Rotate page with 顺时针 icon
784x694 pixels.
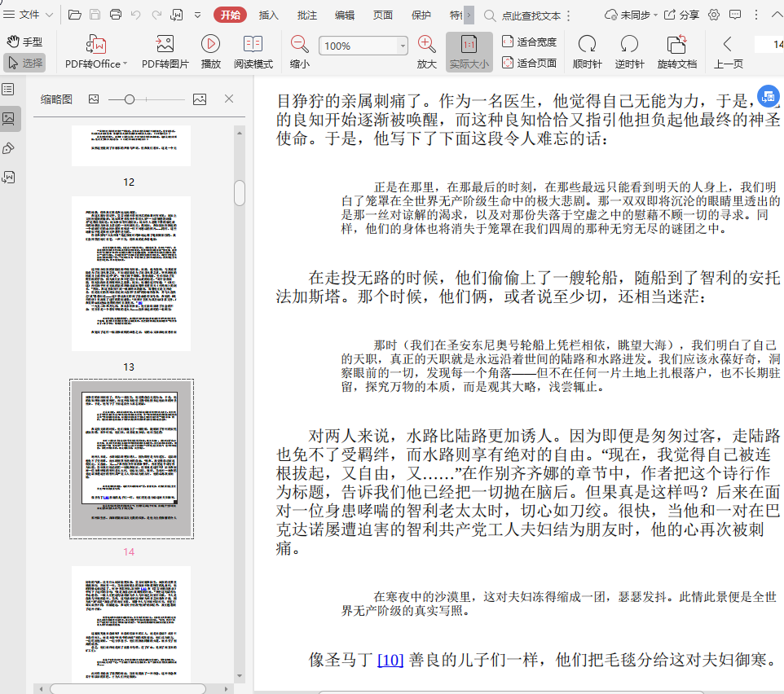point(586,45)
